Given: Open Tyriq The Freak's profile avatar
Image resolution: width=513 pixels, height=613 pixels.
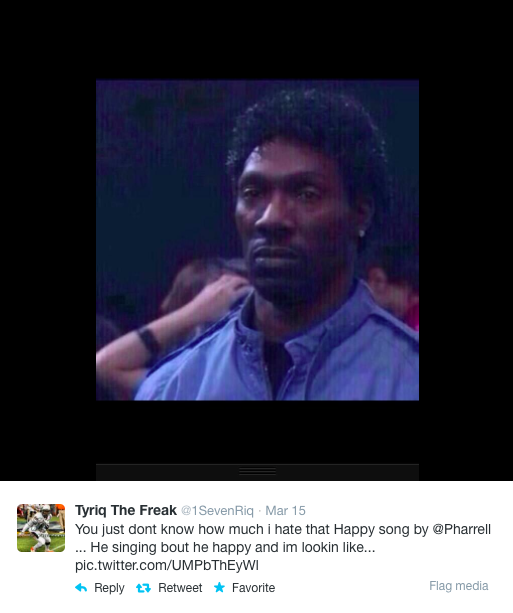Looking at the screenshot, I should click(x=41, y=528).
